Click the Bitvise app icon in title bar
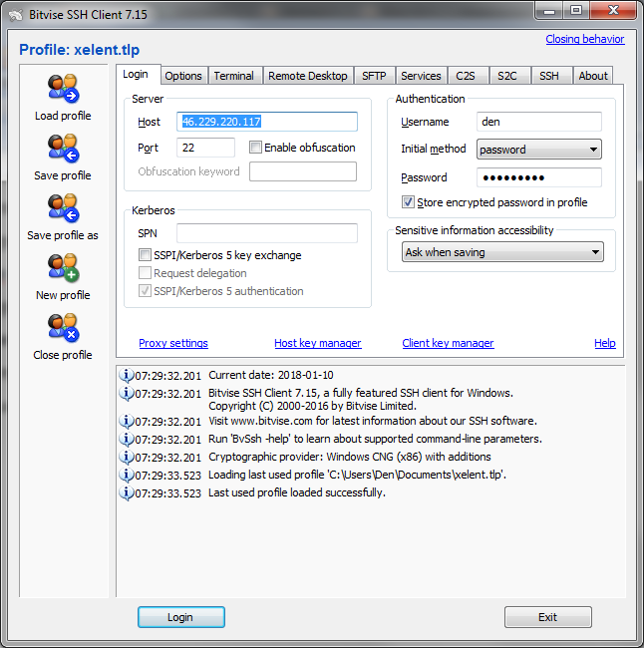 [16, 15]
